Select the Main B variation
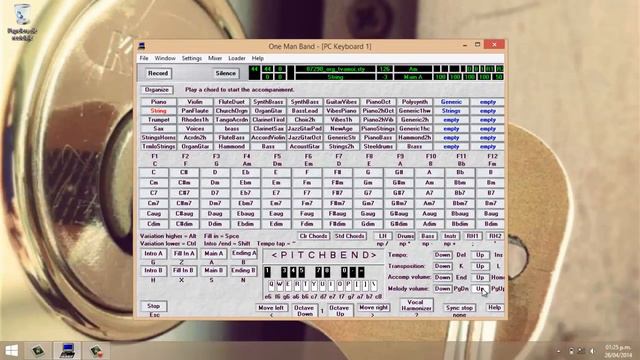Screen dimensions: 640x360 pos(214,271)
